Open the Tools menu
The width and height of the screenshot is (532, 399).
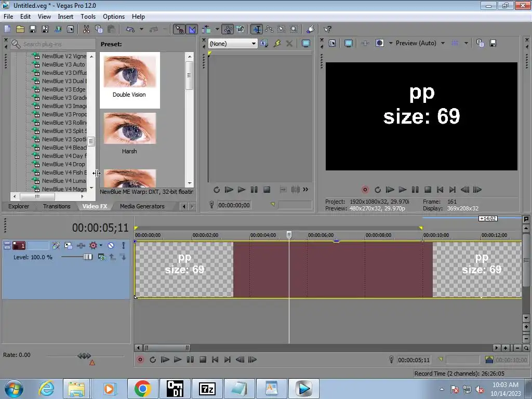(x=88, y=16)
